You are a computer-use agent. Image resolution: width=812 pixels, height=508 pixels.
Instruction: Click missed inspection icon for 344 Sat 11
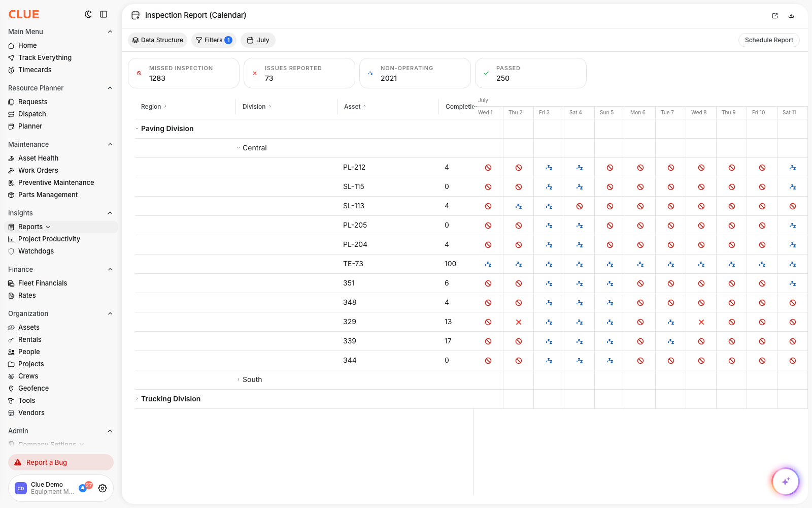(793, 361)
